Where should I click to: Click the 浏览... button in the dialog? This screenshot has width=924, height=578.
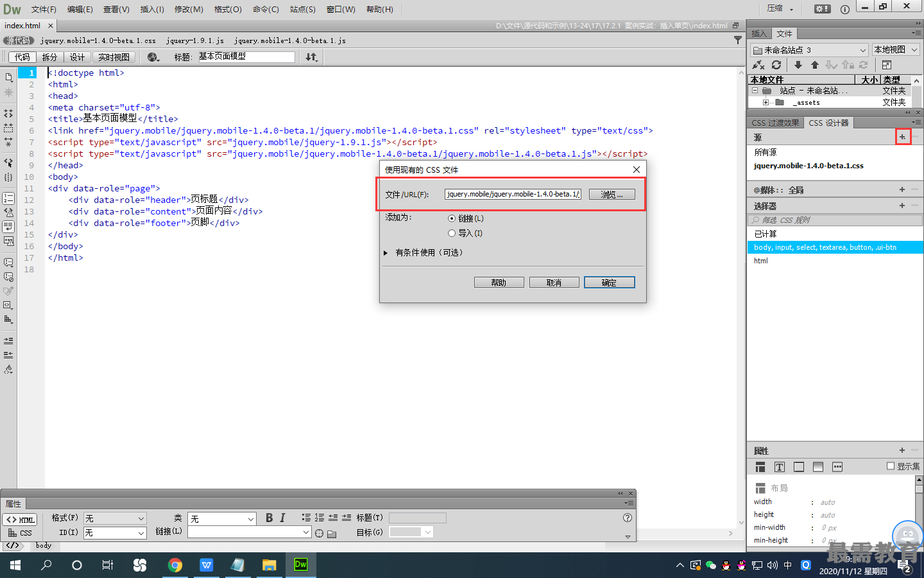[612, 194]
